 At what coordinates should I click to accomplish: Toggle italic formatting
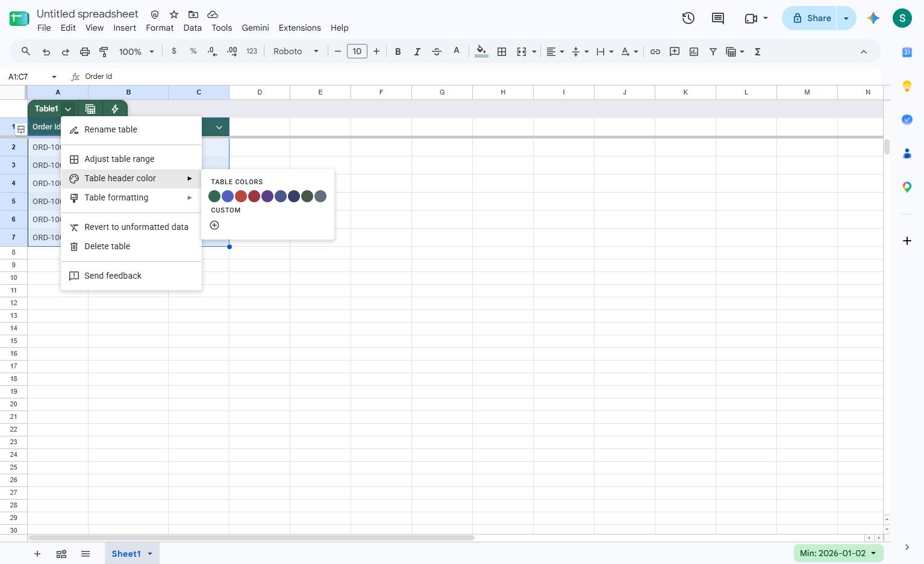tap(417, 52)
